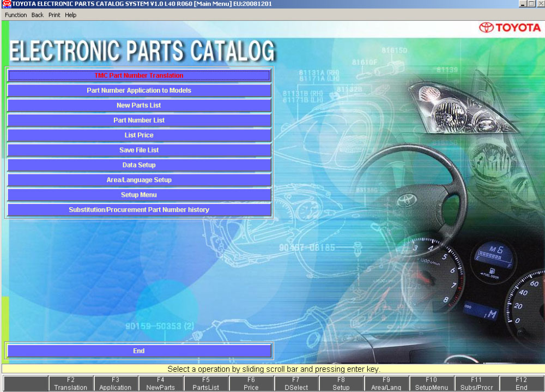The width and height of the screenshot is (545, 392).
Task: Open the List Price option
Action: (x=139, y=135)
